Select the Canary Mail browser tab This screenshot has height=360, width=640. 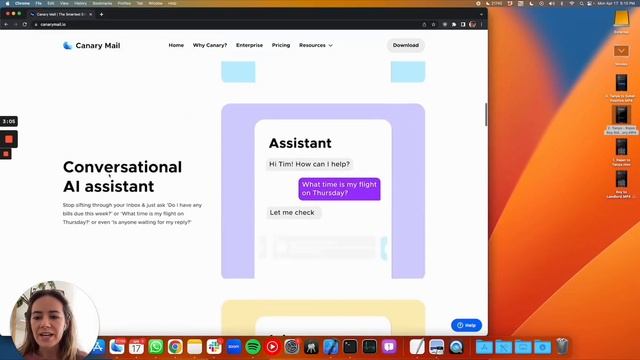click(x=61, y=14)
